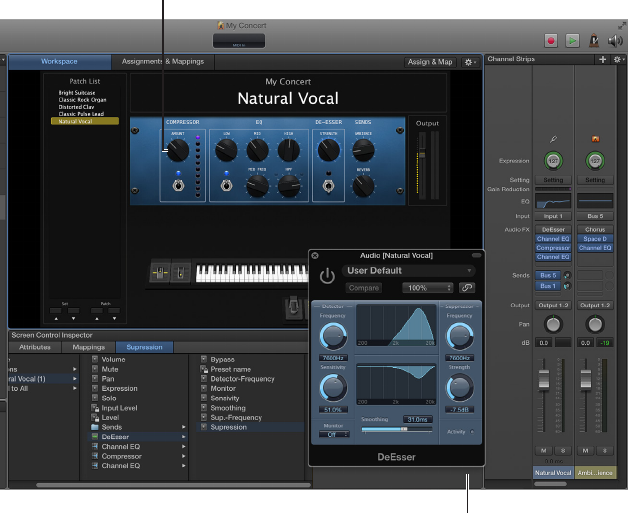This screenshot has height=513, width=628.
Task: Toggle the DeEsser plug-in power button
Action: pyautogui.click(x=327, y=277)
